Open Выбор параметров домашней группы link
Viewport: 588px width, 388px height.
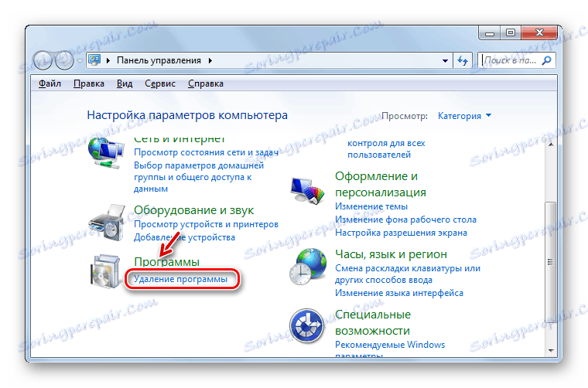pyautogui.click(x=199, y=177)
